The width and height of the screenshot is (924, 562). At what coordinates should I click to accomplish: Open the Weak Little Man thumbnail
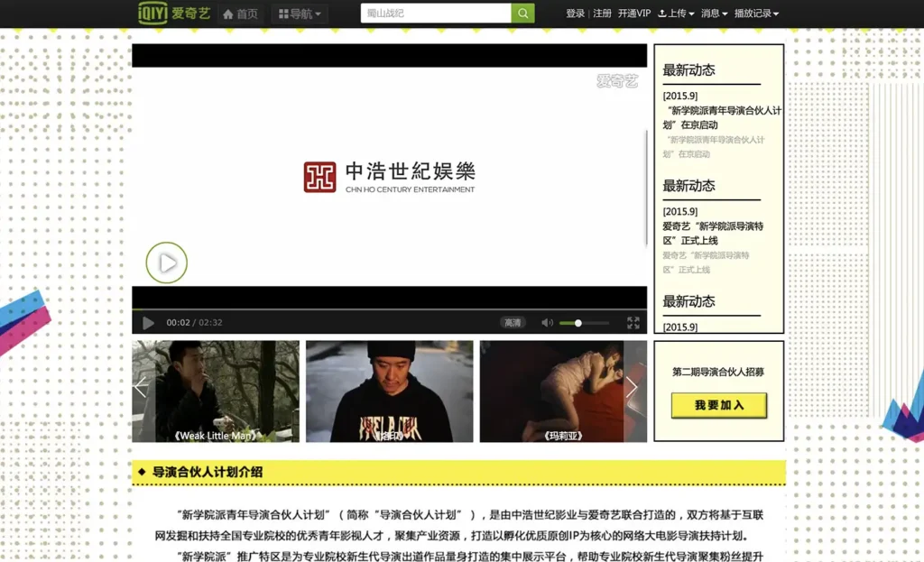click(216, 392)
